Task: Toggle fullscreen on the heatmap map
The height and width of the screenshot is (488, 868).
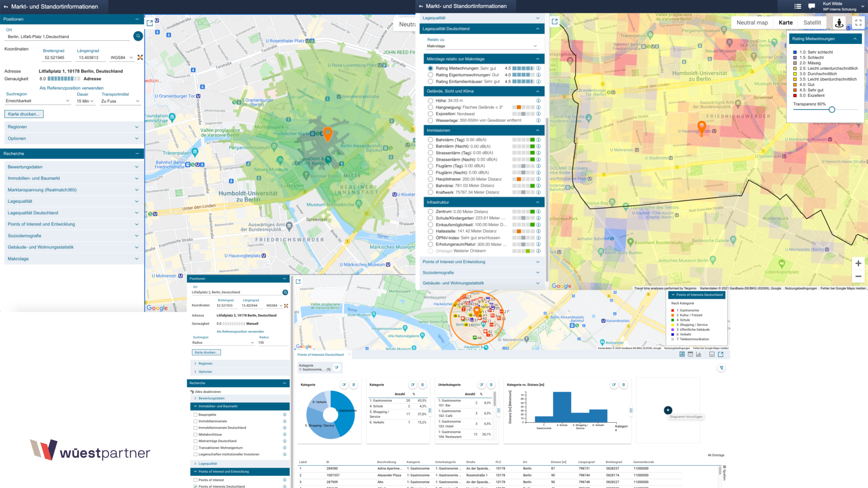Action: 858,23
